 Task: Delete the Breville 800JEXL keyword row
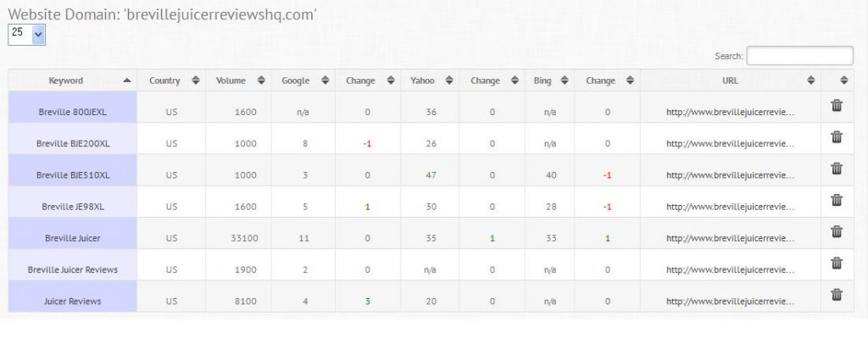[x=837, y=105]
